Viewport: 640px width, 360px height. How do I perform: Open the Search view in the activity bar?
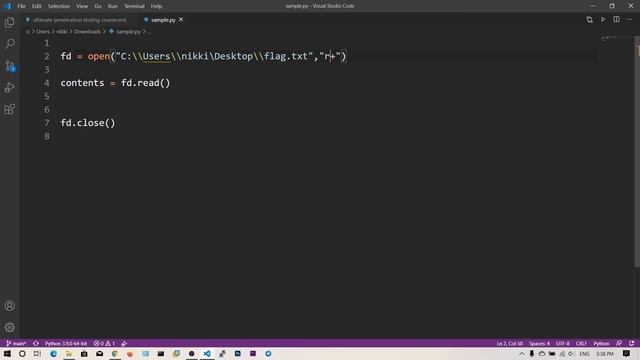(x=10, y=43)
